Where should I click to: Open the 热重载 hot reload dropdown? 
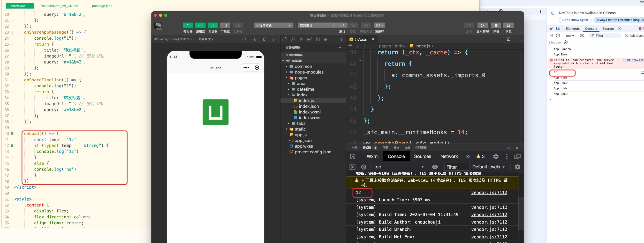pos(206,39)
